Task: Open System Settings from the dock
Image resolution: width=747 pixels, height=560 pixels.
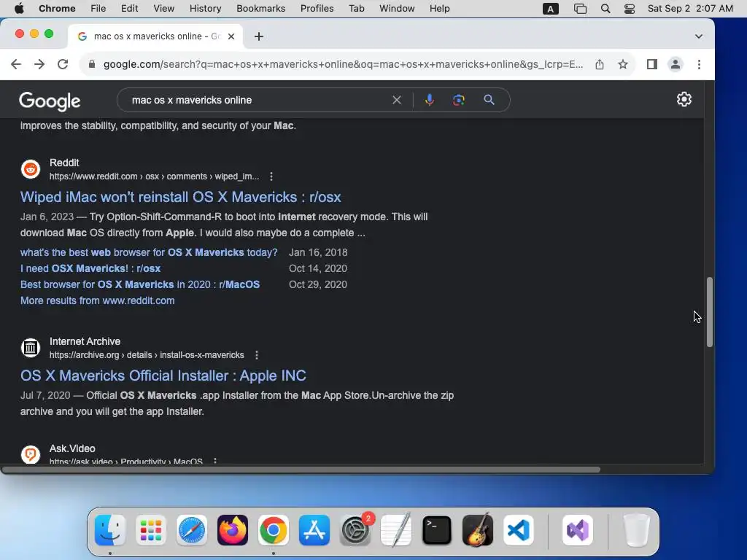Action: coord(355,530)
